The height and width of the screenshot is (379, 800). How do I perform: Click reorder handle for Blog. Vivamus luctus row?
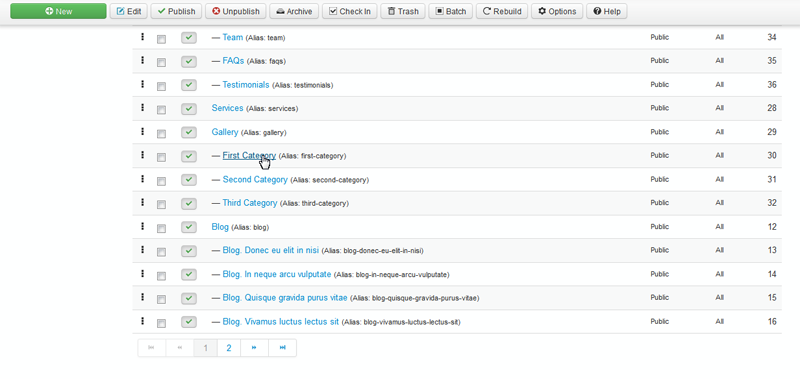143,321
